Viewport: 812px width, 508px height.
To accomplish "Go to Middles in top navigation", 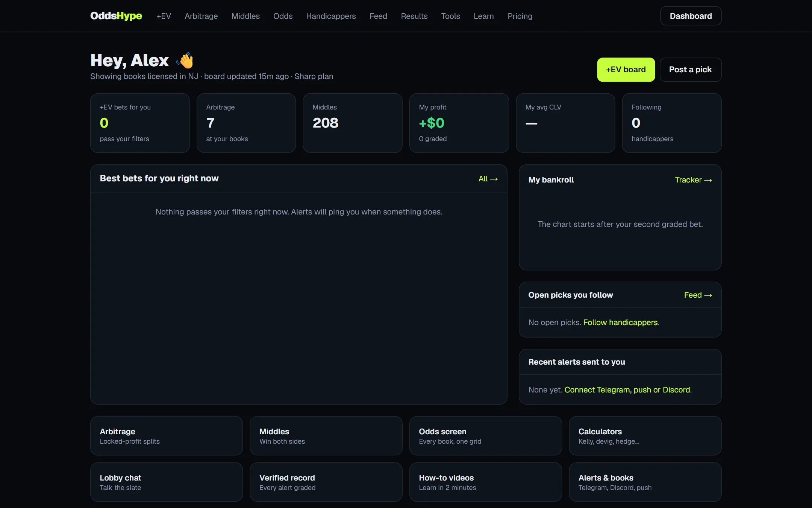I will click(245, 16).
